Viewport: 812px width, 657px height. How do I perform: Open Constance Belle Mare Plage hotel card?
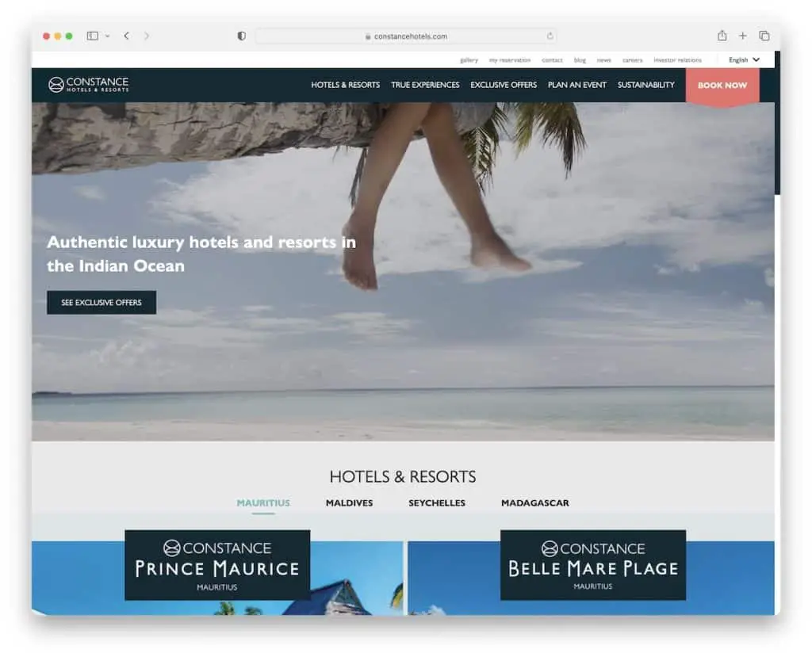(x=593, y=565)
